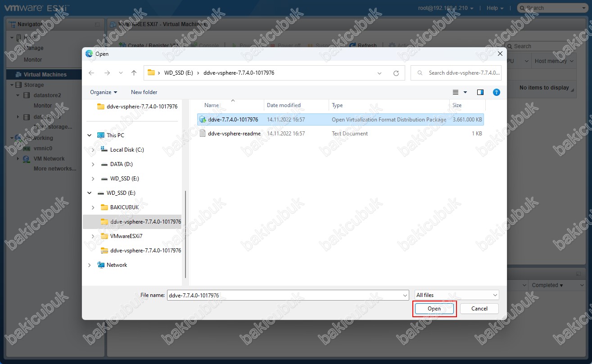The image size is (592, 364).
Task: Click the Back arrow in Open dialog
Action: 91,73
